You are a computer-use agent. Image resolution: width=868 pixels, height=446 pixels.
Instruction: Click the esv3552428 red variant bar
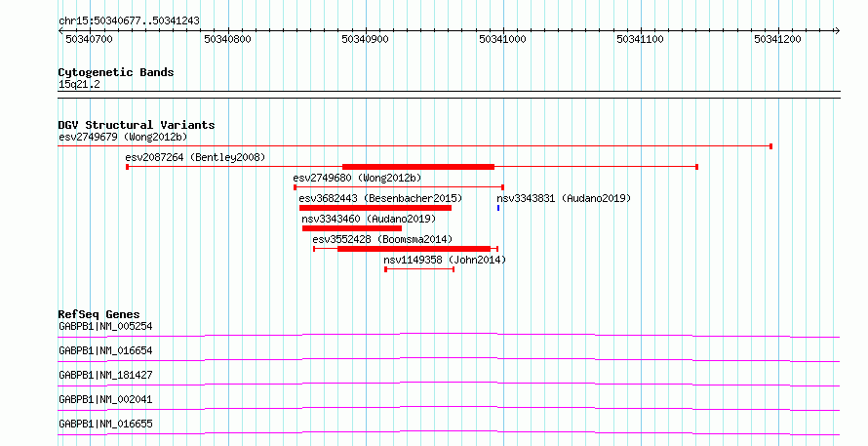point(414,249)
